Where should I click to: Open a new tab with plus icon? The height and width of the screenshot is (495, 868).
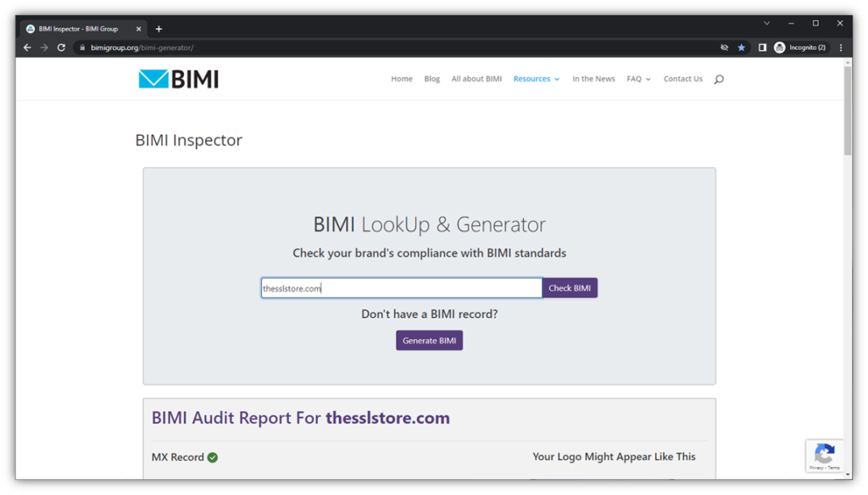159,29
